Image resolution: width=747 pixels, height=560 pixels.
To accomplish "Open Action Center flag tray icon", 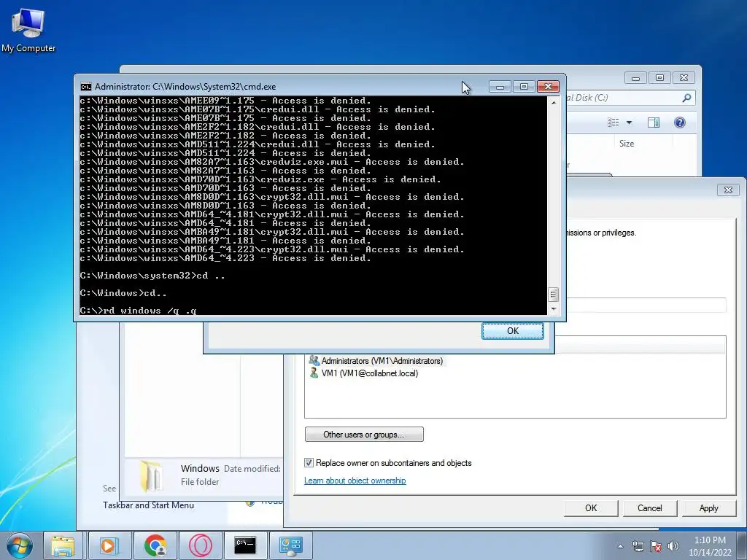I will click(x=656, y=546).
